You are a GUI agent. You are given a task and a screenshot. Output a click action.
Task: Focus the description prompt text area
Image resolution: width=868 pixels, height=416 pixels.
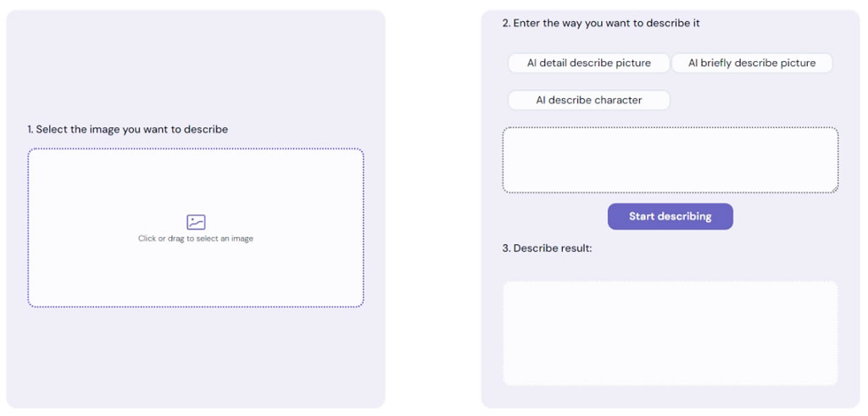(670, 160)
